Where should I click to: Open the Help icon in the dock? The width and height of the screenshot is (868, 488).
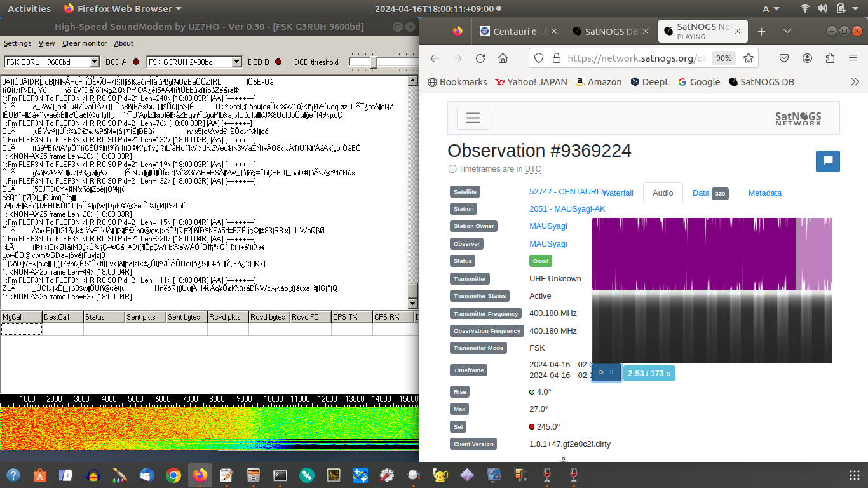13,475
